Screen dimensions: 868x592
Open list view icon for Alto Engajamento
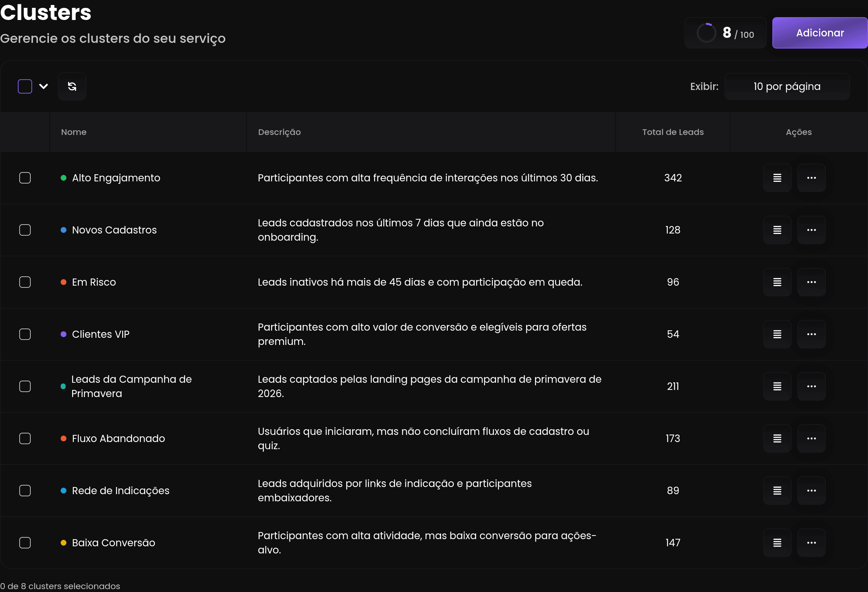click(x=777, y=178)
